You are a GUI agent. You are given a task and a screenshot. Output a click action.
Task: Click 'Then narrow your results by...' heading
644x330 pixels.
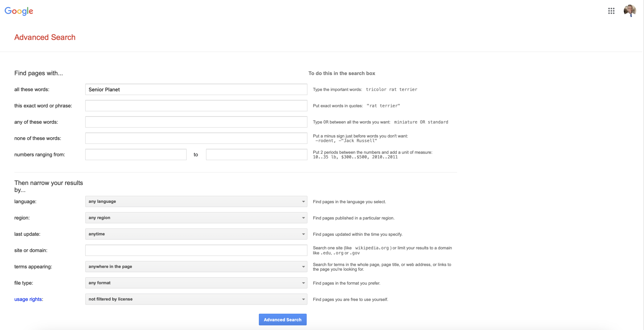point(49,187)
